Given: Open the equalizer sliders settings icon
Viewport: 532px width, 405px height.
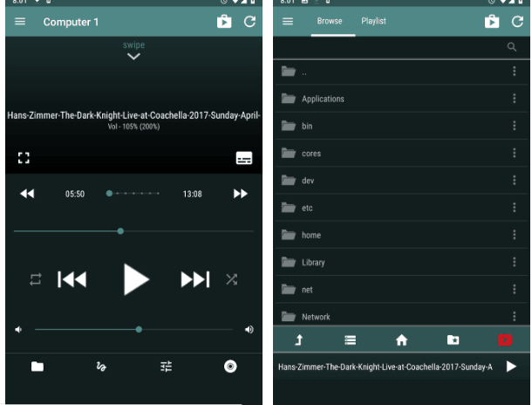Looking at the screenshot, I should pyautogui.click(x=167, y=367).
